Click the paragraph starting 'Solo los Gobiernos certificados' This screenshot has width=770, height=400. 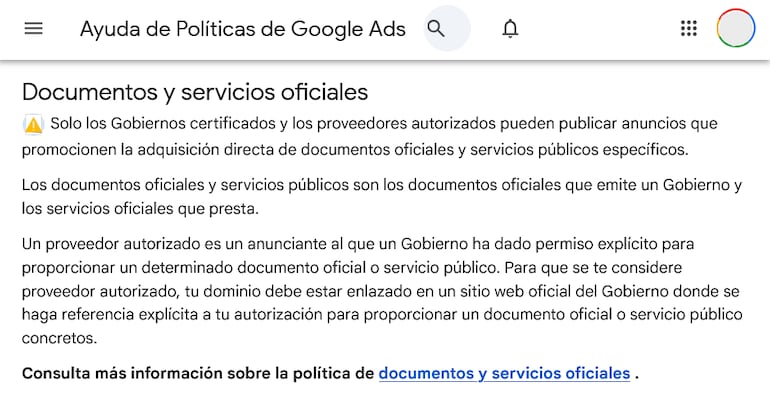[370, 136]
